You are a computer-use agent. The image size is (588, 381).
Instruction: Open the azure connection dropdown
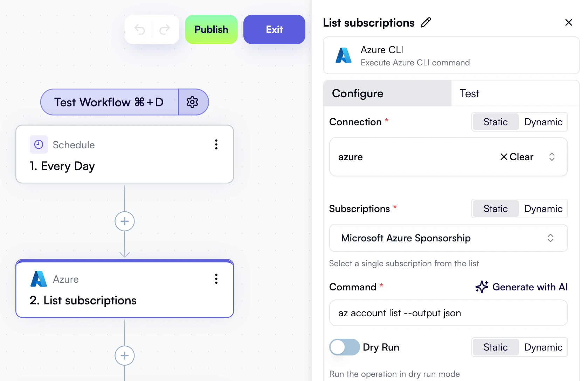point(552,157)
